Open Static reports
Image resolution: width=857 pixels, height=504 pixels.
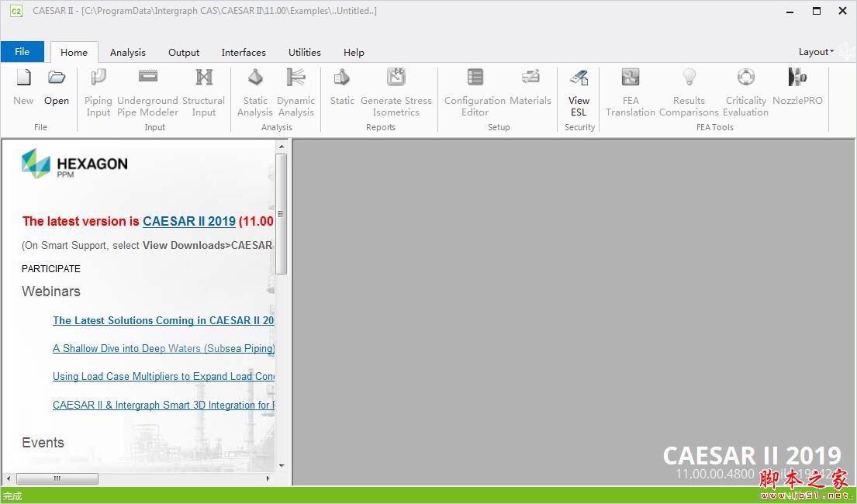(x=342, y=86)
